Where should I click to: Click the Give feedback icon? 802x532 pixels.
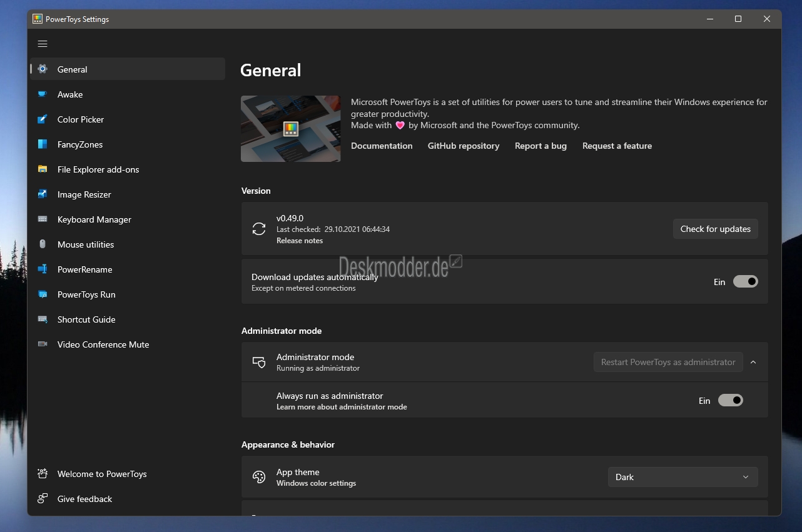43,499
